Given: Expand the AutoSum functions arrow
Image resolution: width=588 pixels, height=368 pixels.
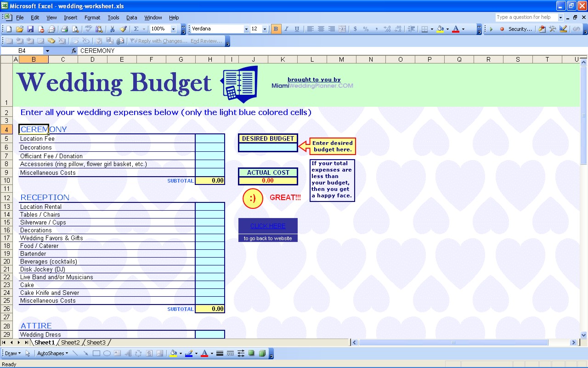Looking at the screenshot, I should point(144,29).
